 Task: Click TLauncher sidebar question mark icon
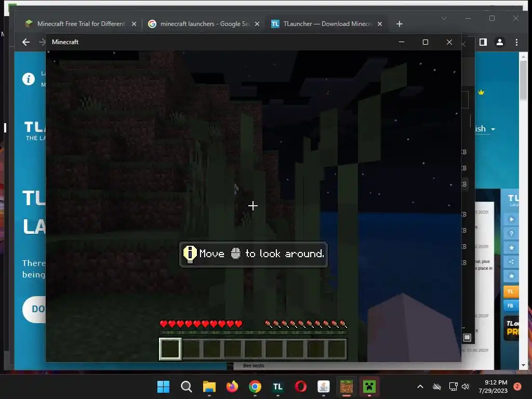coord(511,234)
